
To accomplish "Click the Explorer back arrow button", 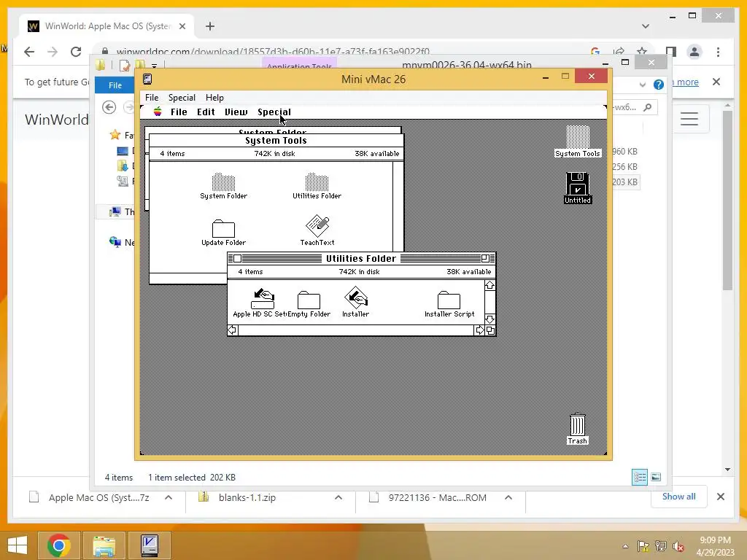I will (109, 108).
